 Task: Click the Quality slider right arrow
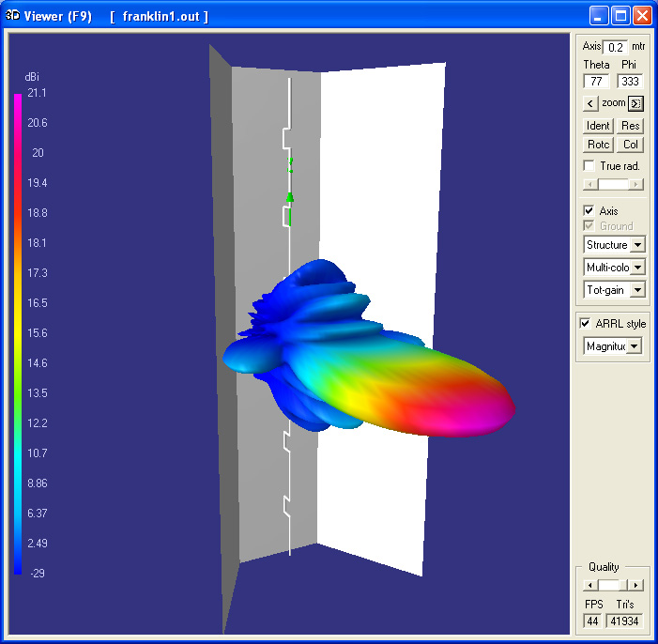[x=635, y=585]
